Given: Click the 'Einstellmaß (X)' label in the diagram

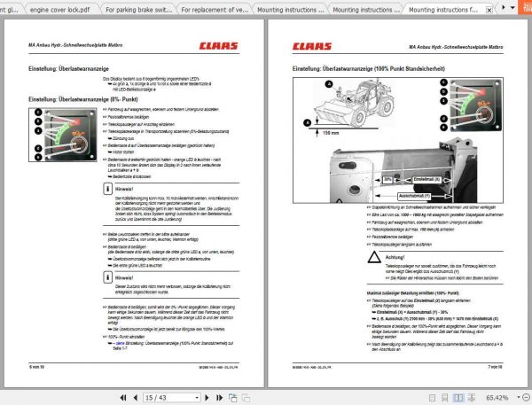Looking at the screenshot, I should tap(426, 179).
